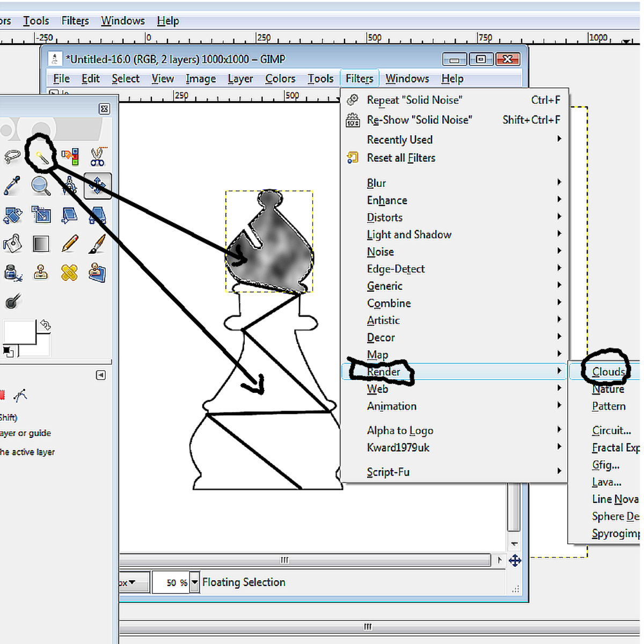Open the background color swatch
Image resolution: width=644 pixels, height=644 pixels.
pyautogui.click(x=43, y=346)
